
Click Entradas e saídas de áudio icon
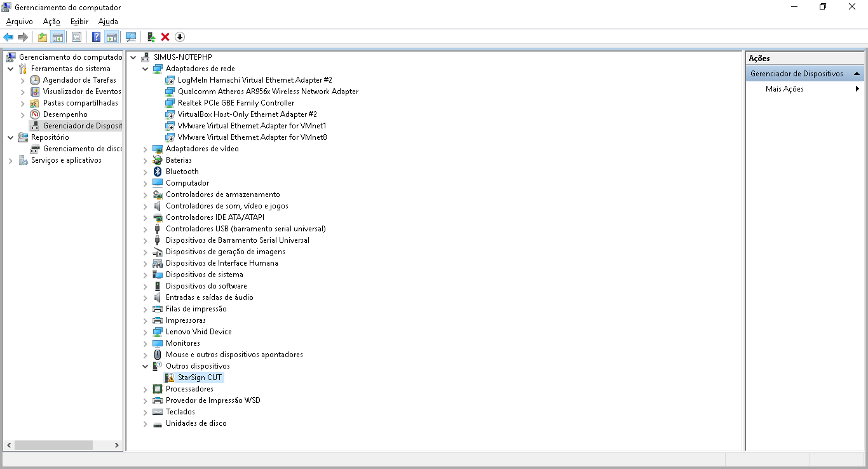[158, 297]
